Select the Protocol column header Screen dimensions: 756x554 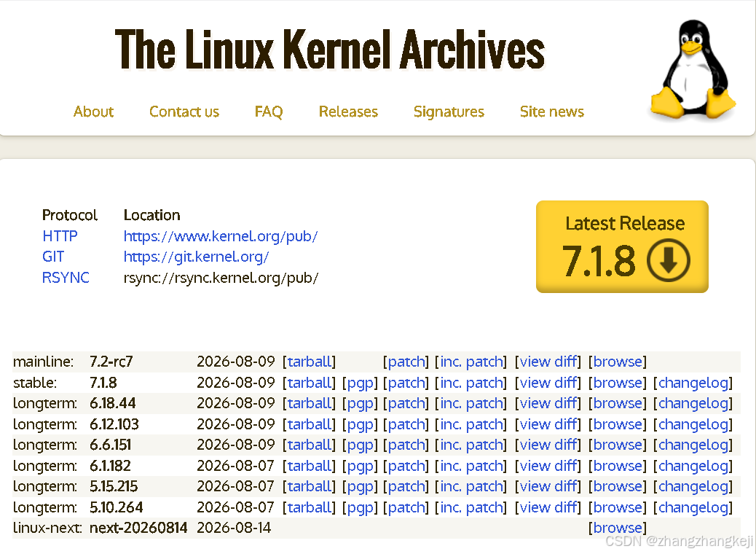(70, 215)
